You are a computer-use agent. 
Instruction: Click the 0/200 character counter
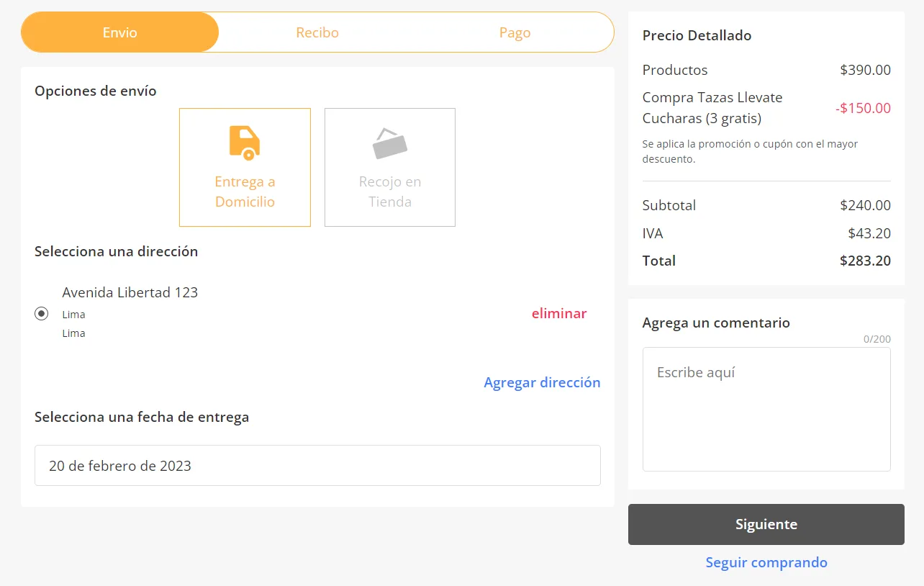[877, 339]
